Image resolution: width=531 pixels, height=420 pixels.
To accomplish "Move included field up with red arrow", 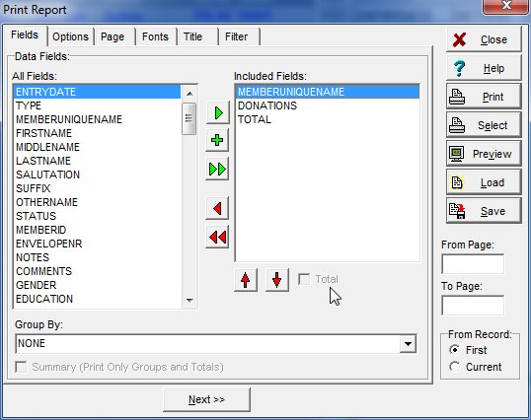I will [x=246, y=280].
